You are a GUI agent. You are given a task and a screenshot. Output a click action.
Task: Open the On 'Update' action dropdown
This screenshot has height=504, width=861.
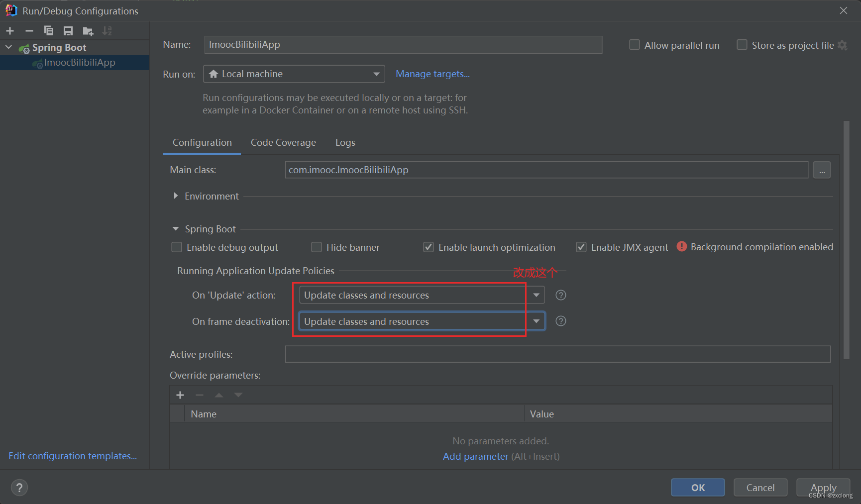click(422, 295)
